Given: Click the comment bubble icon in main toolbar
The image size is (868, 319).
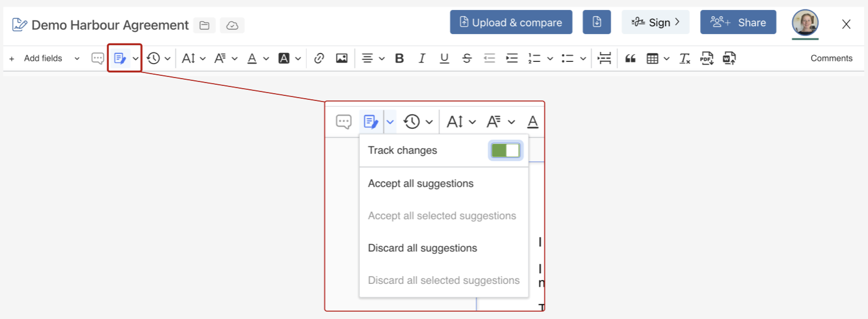Looking at the screenshot, I should pyautogui.click(x=98, y=58).
